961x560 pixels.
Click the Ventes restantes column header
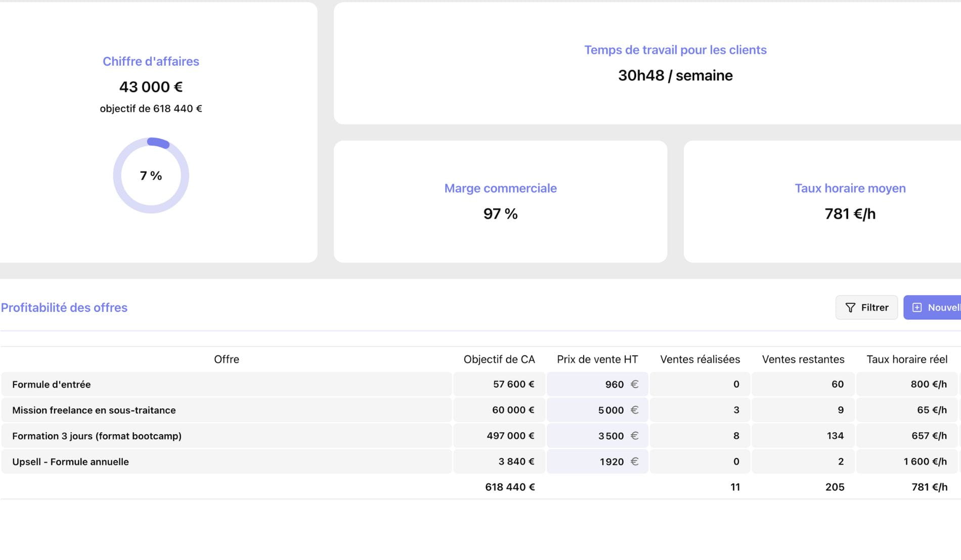pos(803,359)
